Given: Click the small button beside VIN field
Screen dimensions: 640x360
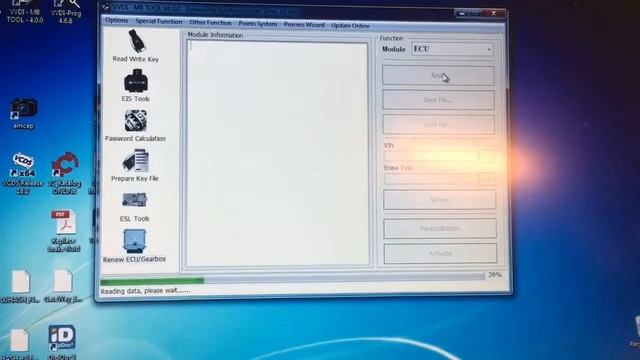Looking at the screenshot, I should click(487, 156).
